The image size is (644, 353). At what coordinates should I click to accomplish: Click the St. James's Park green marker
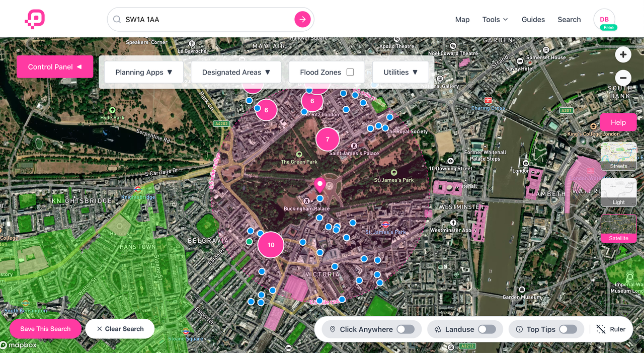394,172
